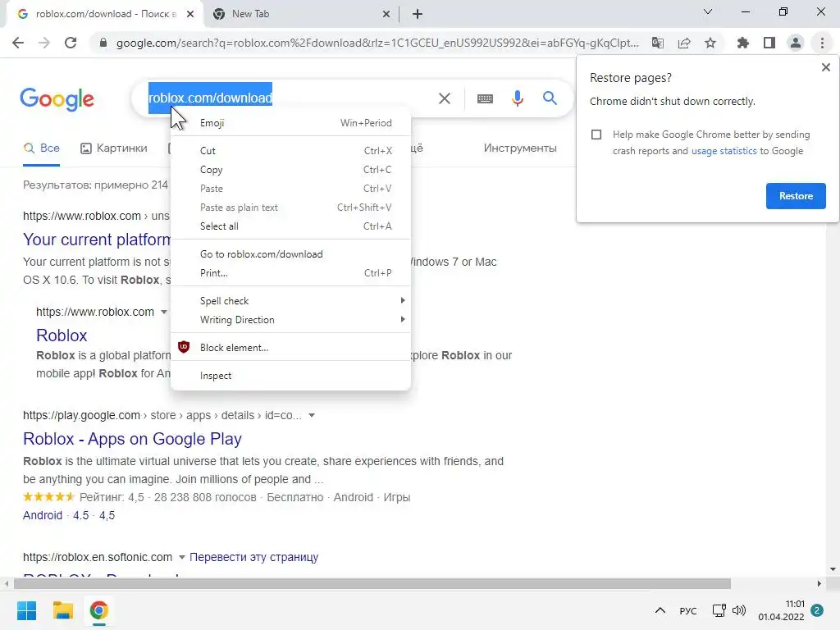840x630 pixels.
Task: Open the volume speaker icon in the tray
Action: click(x=739, y=610)
